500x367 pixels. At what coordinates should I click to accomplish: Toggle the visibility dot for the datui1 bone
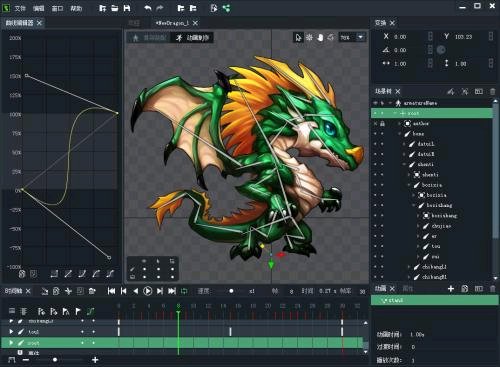click(x=375, y=144)
